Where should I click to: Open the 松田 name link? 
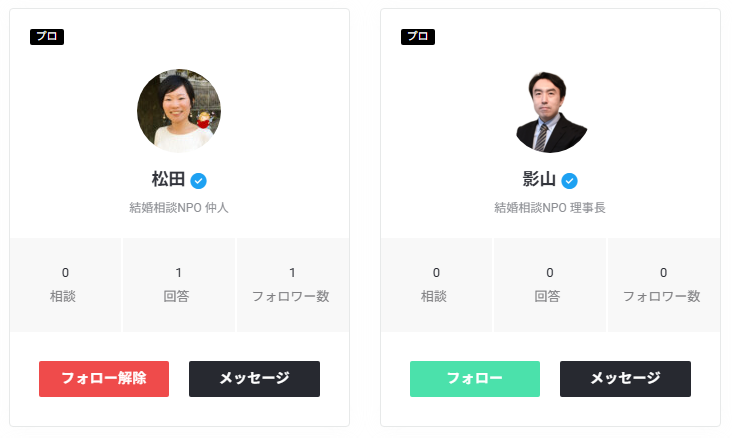(168, 180)
